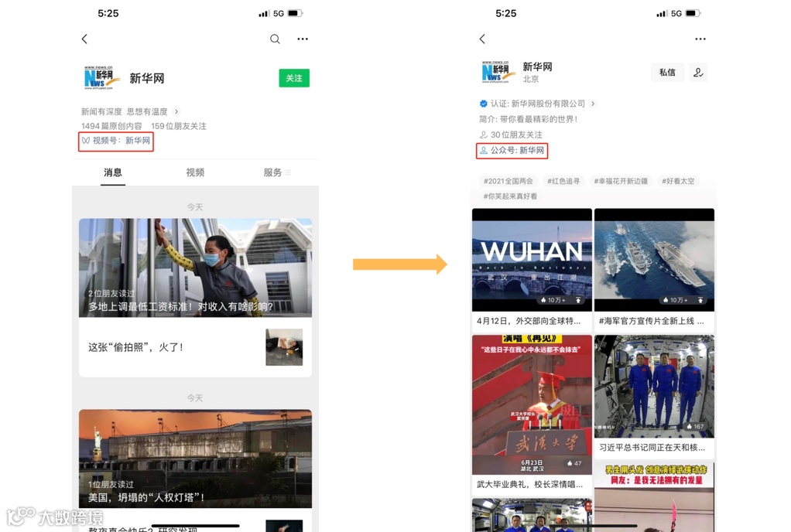Tap 1494 篇原创内容 text
The height and width of the screenshot is (532, 791).
point(111,126)
